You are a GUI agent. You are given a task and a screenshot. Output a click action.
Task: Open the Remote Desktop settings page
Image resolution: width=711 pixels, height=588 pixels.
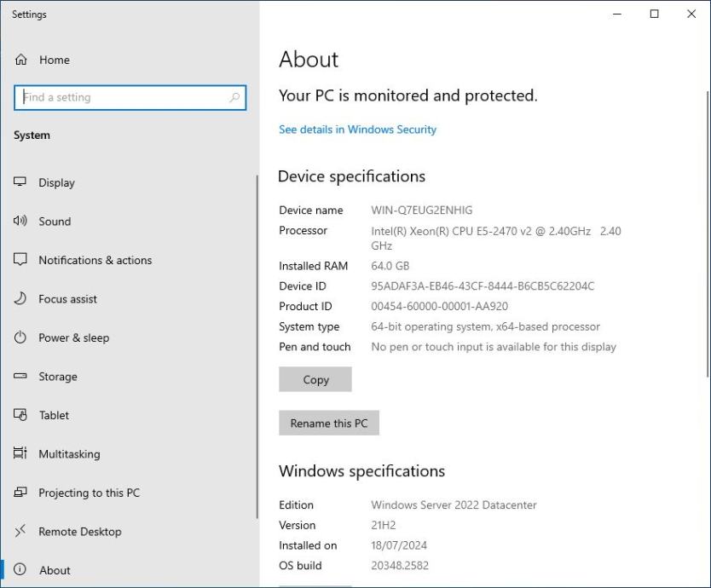coord(79,532)
